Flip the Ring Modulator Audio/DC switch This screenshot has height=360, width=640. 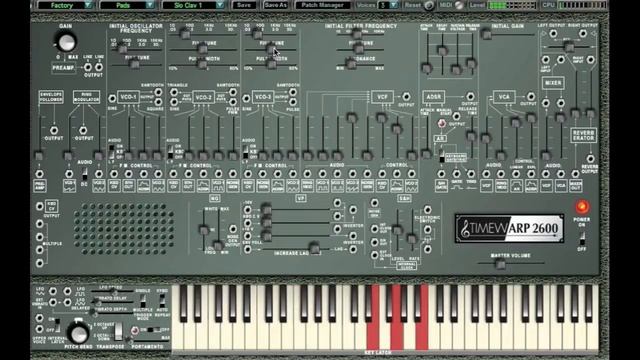(x=84, y=174)
